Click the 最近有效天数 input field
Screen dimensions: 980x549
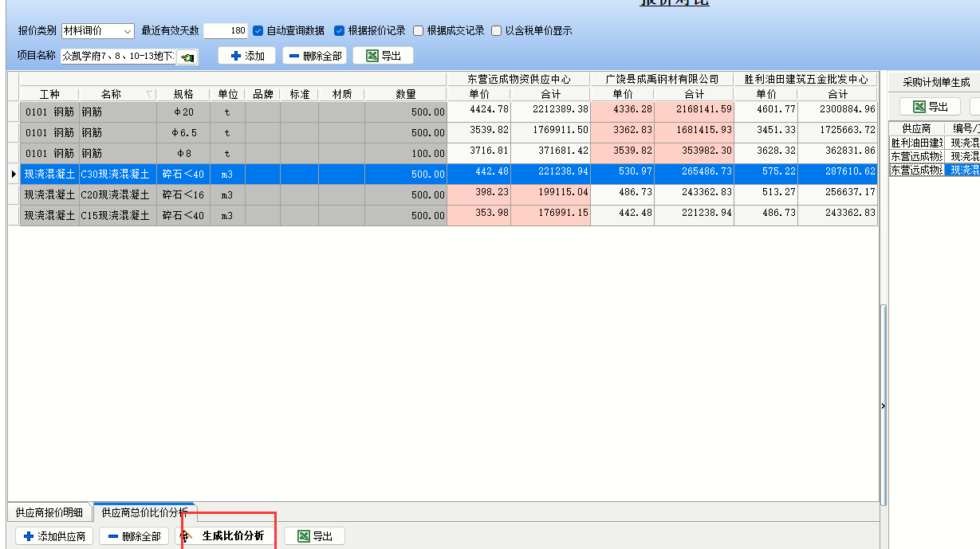point(226,31)
